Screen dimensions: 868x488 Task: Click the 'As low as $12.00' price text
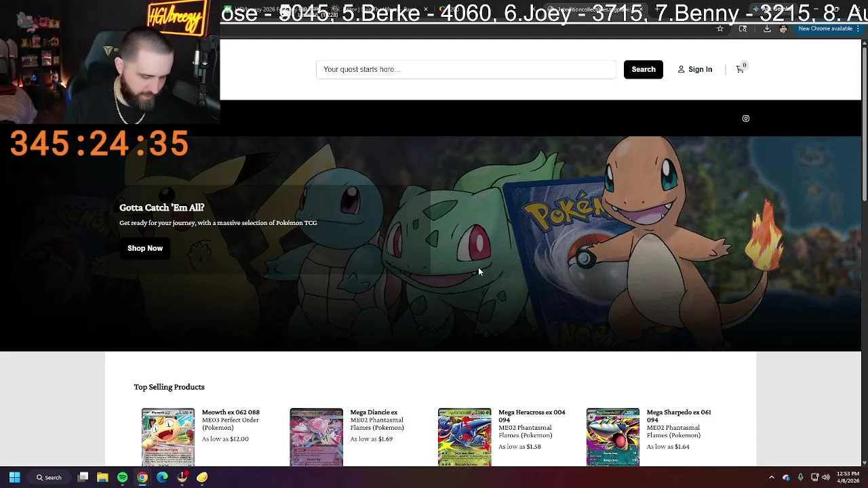point(225,439)
